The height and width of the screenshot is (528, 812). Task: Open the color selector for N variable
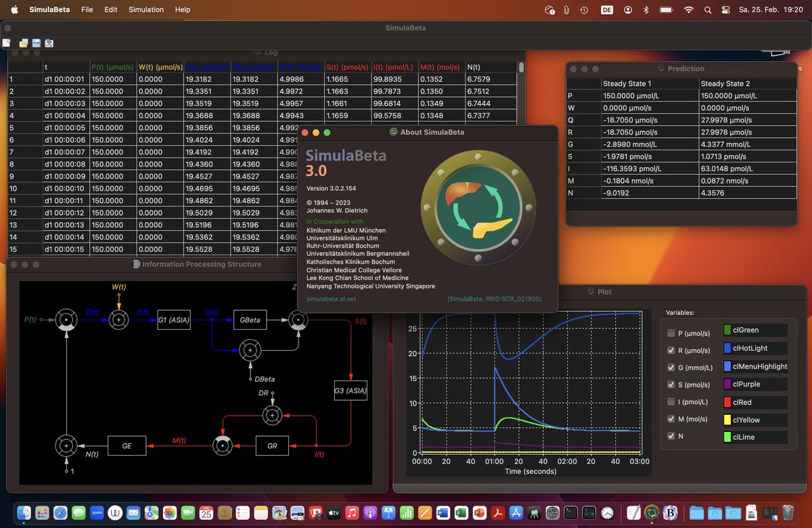[754, 436]
